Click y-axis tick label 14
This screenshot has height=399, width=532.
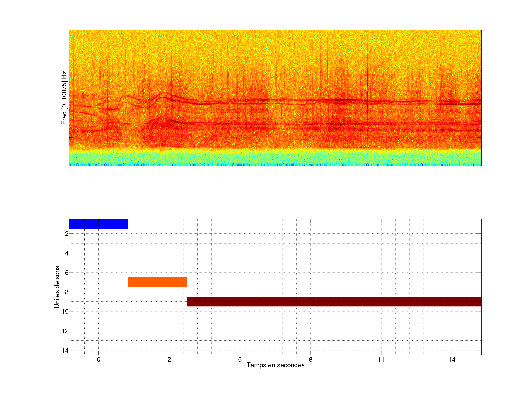click(x=65, y=350)
